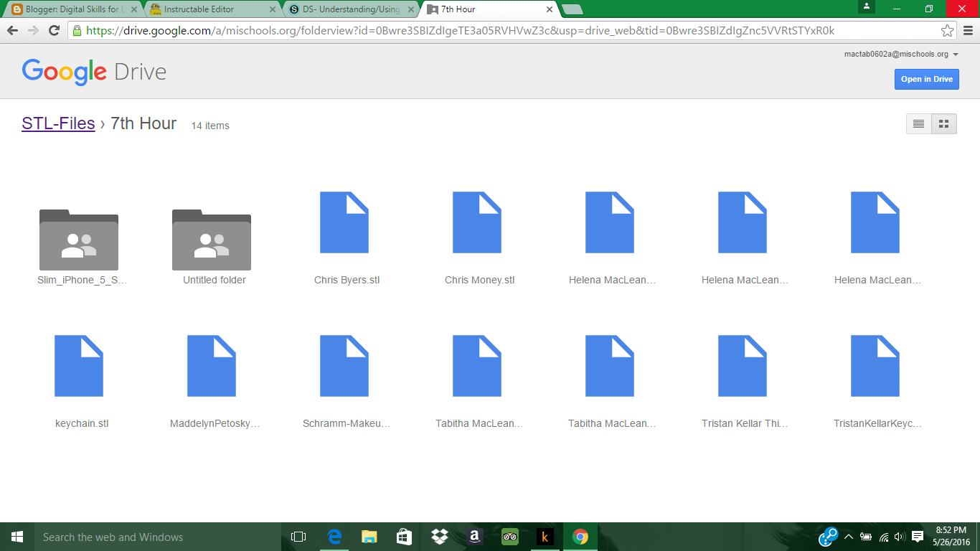The image size is (980, 551).
Task: Open the Untitled folder icon
Action: [x=212, y=240]
